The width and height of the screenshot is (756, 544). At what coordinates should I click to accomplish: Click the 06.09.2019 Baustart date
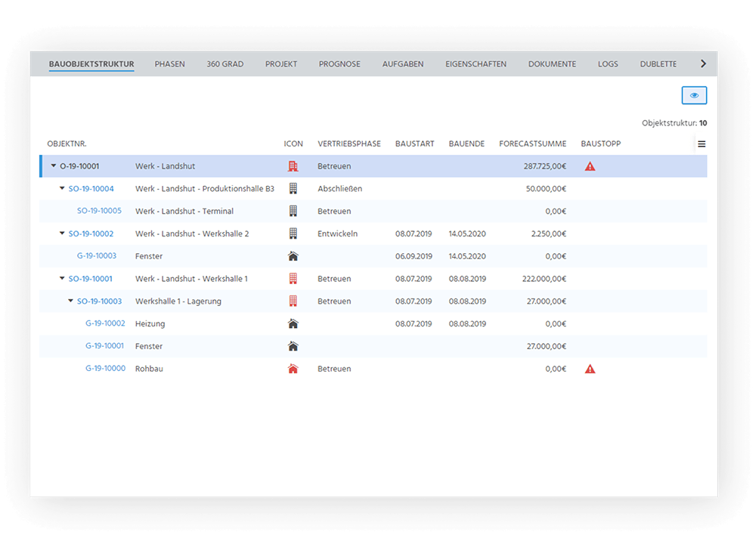tap(414, 256)
